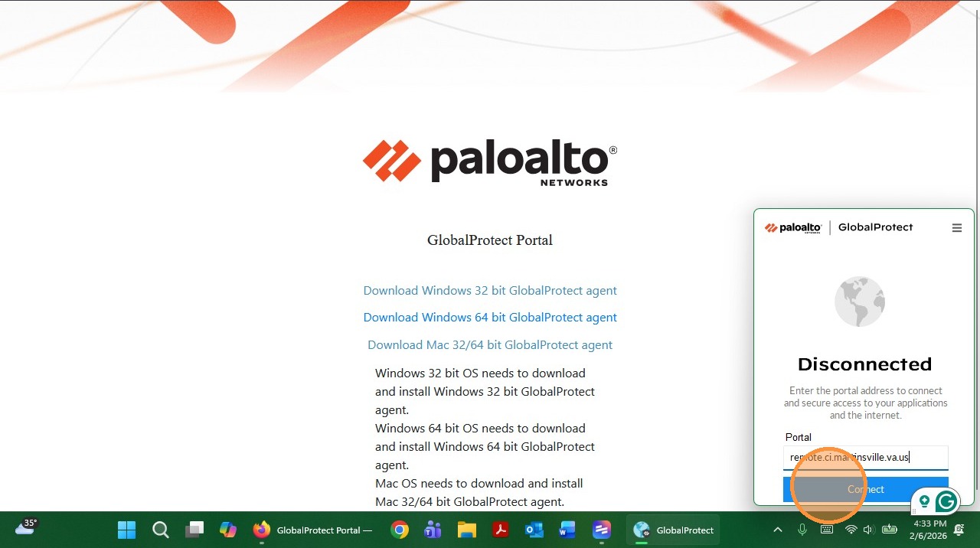Open Adobe Acrobat from the taskbar
This screenshot has width=980, height=548.
point(501,530)
